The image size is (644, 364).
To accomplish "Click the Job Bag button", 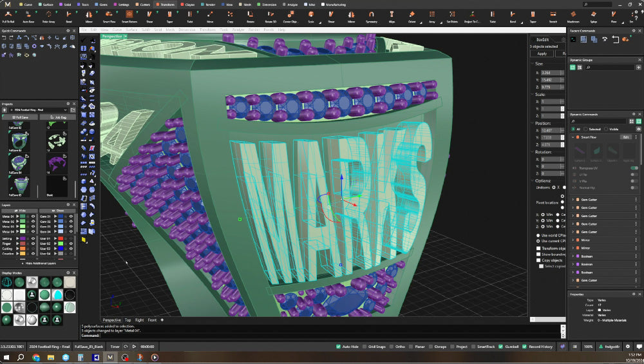I will pos(58,117).
